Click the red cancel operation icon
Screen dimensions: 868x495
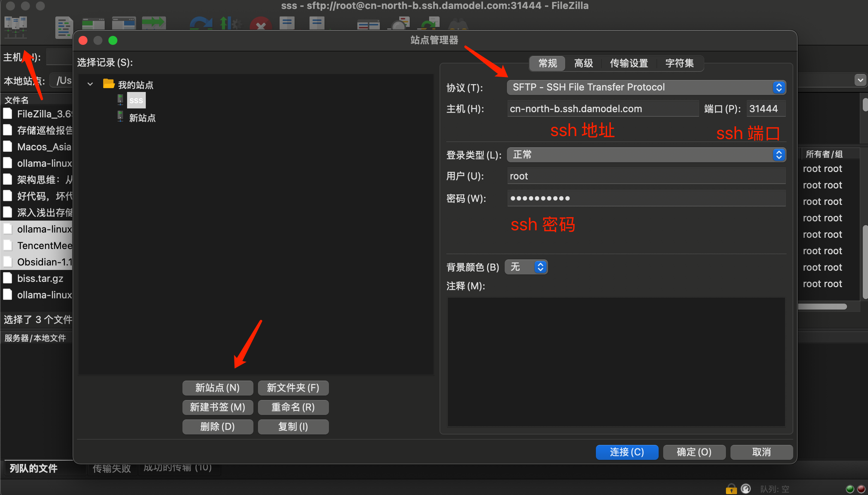(261, 25)
